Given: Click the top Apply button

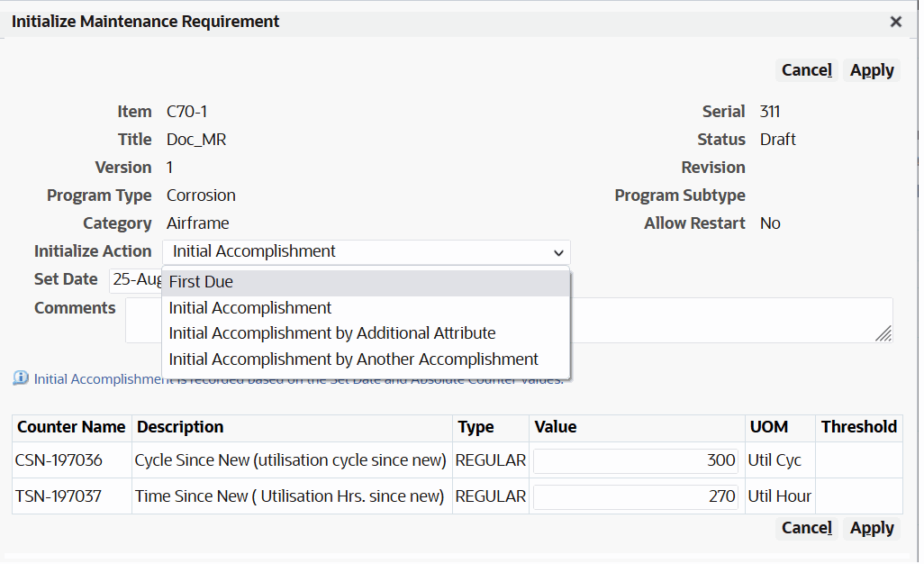Looking at the screenshot, I should pyautogui.click(x=872, y=70).
